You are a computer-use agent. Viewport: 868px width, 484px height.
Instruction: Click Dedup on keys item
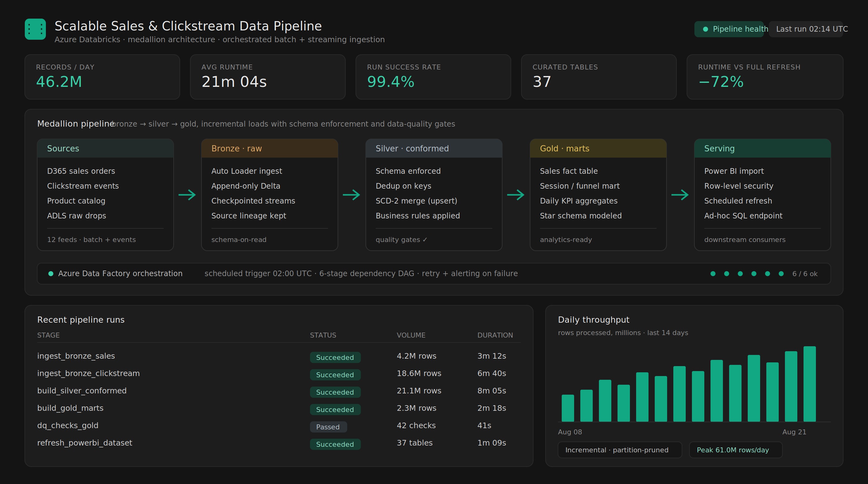403,186
